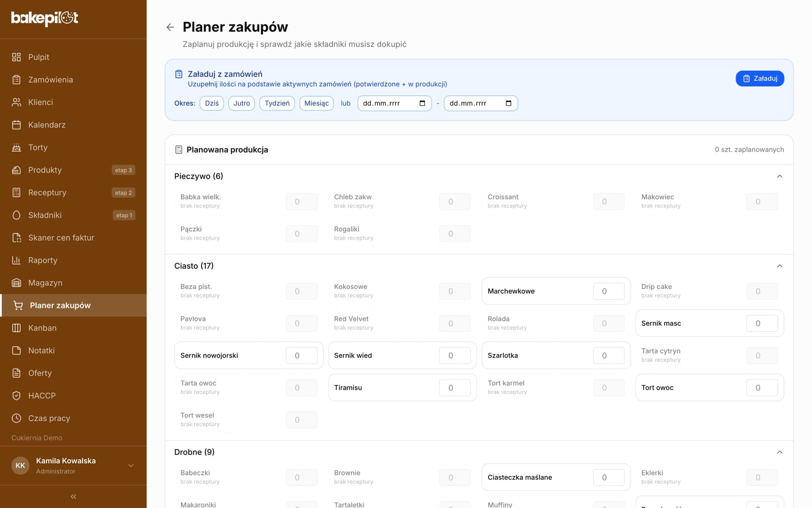Click the Ciasteczka maślane quantity field
Viewport: 812px width, 508px height.
pos(609,477)
